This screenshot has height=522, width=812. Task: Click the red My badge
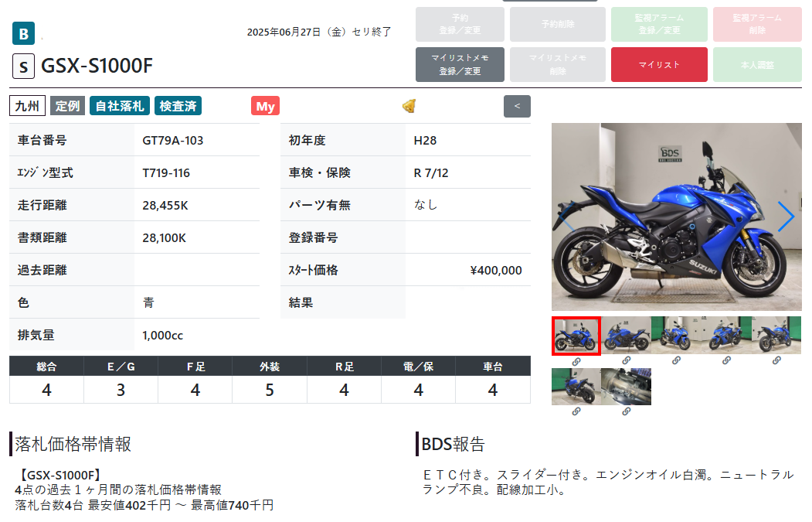(265, 106)
